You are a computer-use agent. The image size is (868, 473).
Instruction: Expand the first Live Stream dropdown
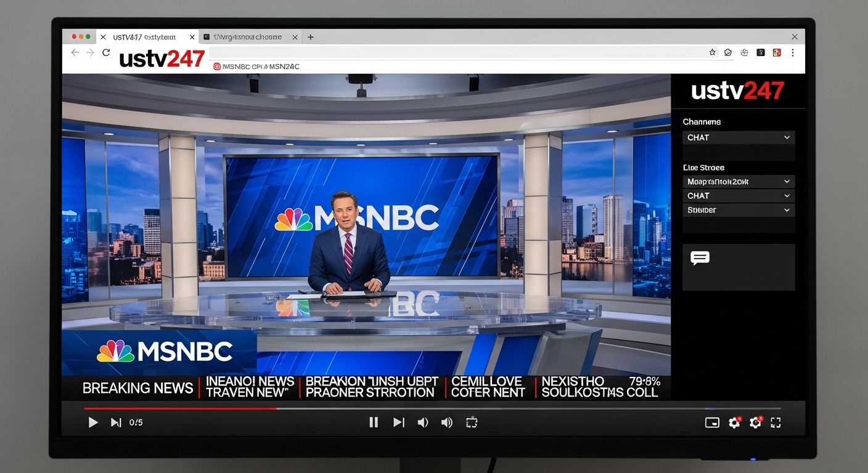point(738,181)
